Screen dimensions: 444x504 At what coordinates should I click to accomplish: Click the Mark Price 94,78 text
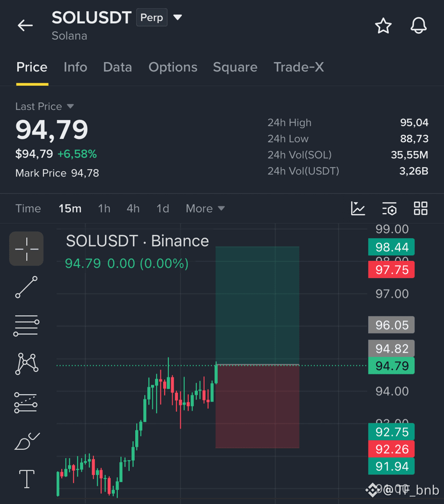pyautogui.click(x=57, y=173)
